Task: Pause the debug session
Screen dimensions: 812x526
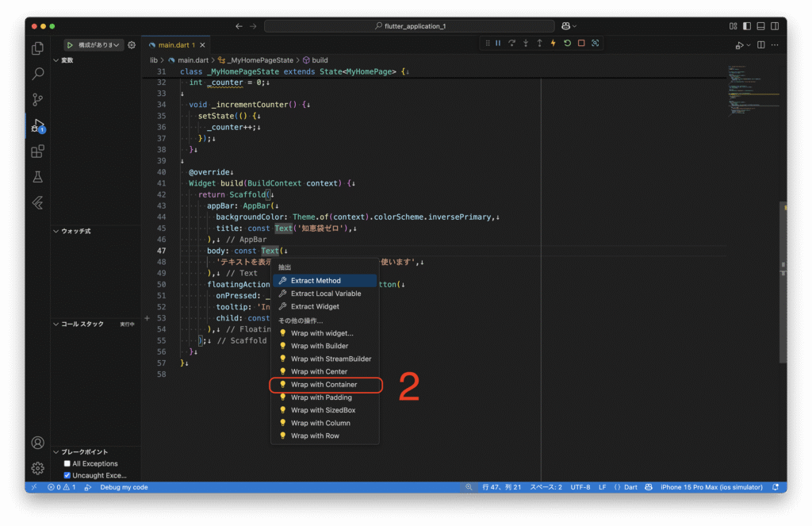Action: 498,43
